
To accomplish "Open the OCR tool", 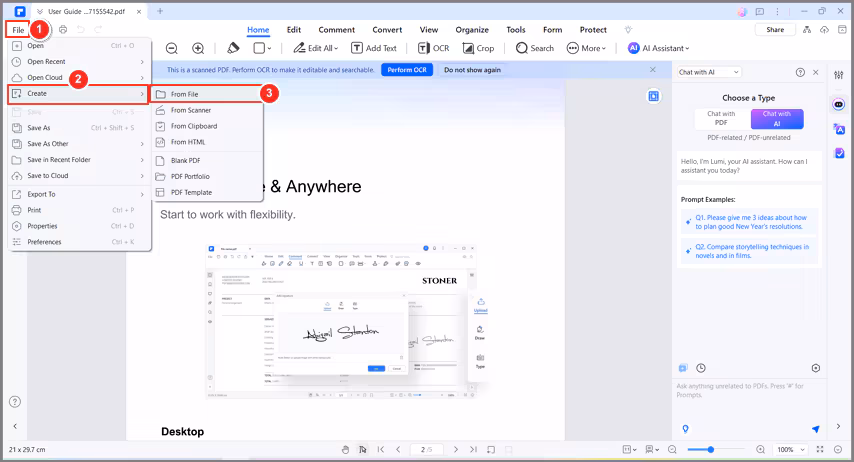I will pos(434,48).
